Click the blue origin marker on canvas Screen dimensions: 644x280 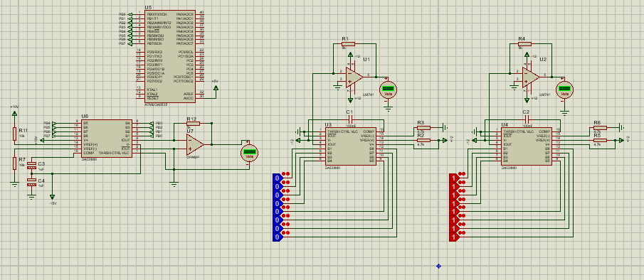pos(438,266)
